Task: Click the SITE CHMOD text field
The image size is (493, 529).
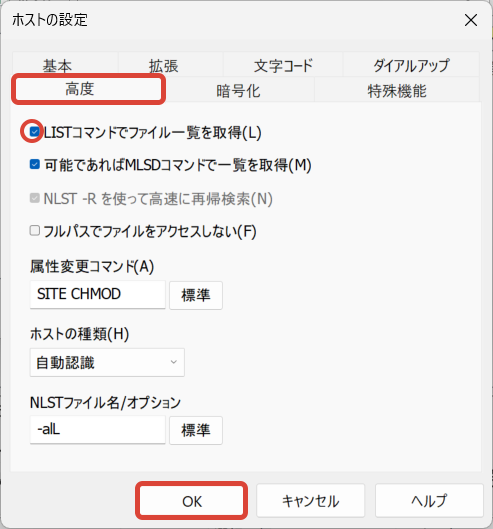Action: [98, 295]
